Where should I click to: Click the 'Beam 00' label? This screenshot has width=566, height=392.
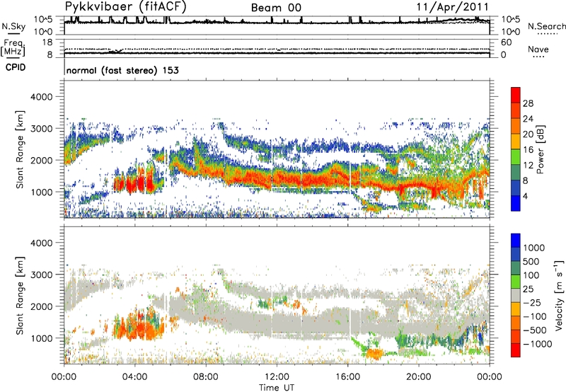(x=276, y=8)
